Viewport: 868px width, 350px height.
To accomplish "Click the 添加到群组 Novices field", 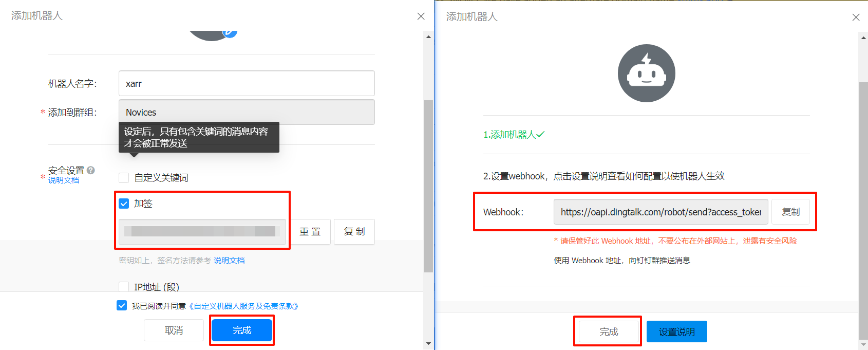I will click(x=247, y=112).
